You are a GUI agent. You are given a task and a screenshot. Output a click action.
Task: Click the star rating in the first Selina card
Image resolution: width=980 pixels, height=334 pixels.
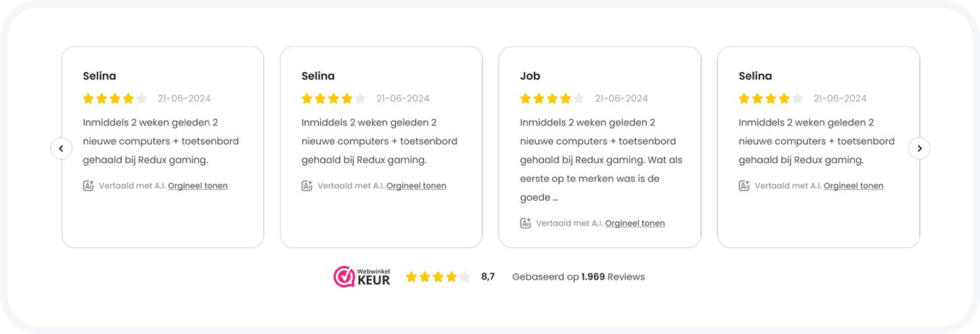[x=115, y=99]
